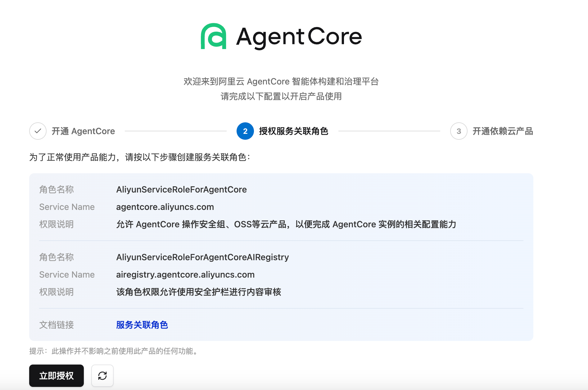588x390 pixels.
Task: Click the 开通 AgentCore step label
Action: [x=83, y=131]
